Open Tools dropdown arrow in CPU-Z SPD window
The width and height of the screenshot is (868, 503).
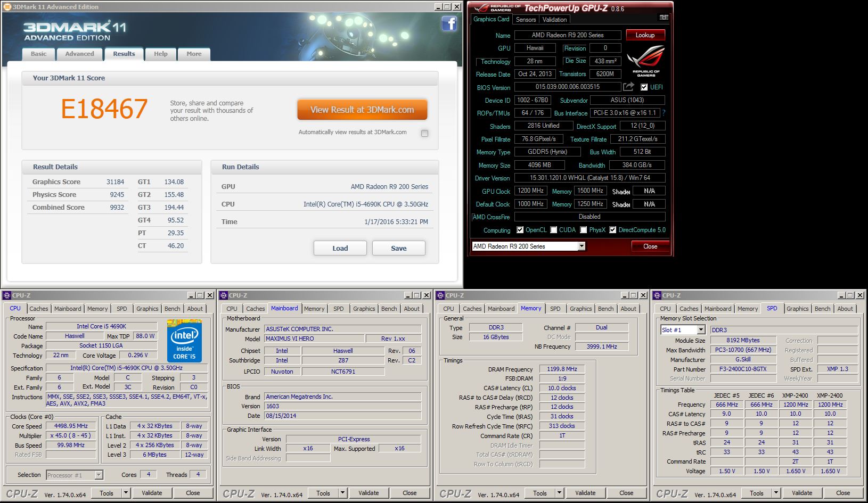click(776, 493)
